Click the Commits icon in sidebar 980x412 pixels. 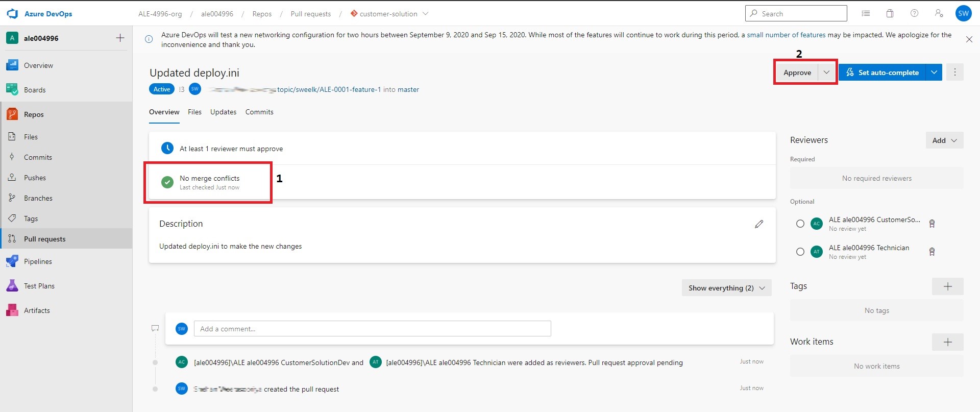[12, 157]
